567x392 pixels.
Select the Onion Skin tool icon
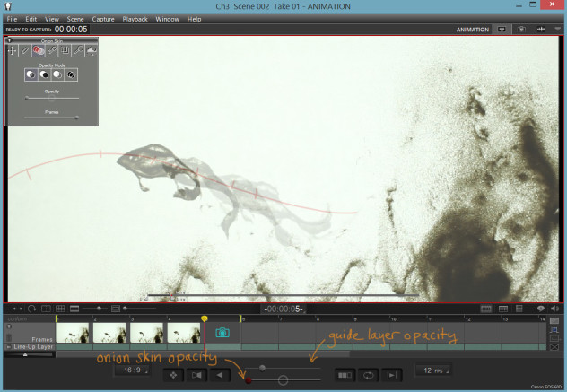(x=39, y=51)
